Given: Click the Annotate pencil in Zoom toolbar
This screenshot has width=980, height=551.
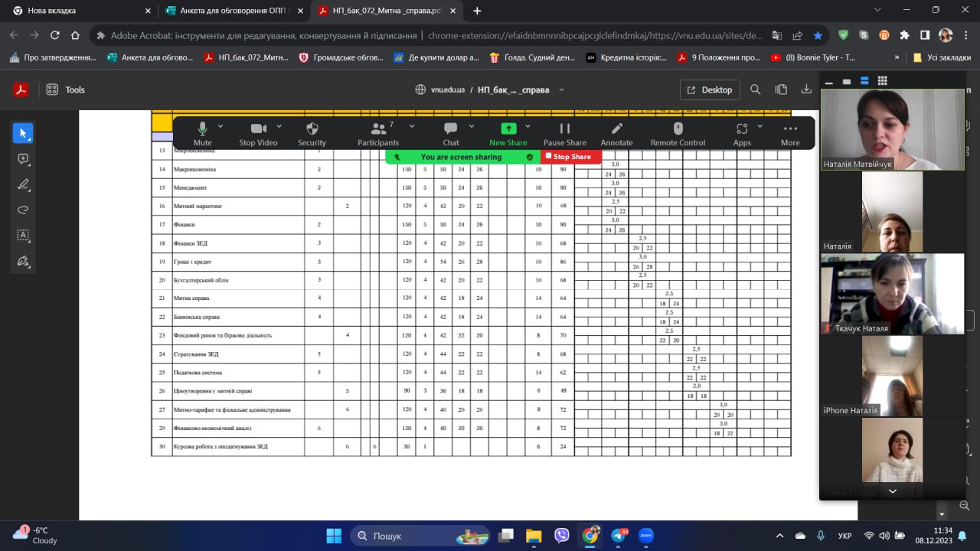Looking at the screenshot, I should (x=616, y=132).
